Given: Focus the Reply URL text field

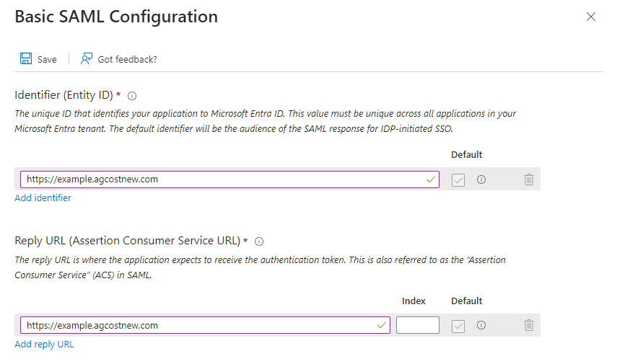Looking at the screenshot, I should [x=205, y=325].
